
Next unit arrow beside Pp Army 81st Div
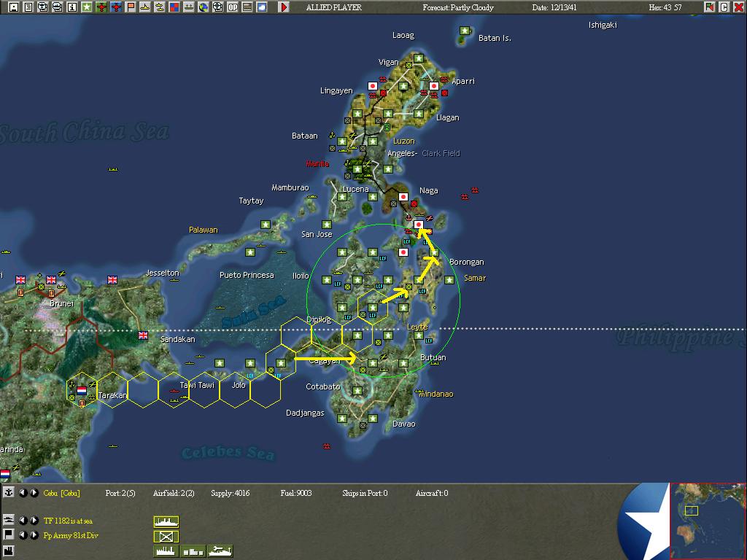click(x=34, y=535)
